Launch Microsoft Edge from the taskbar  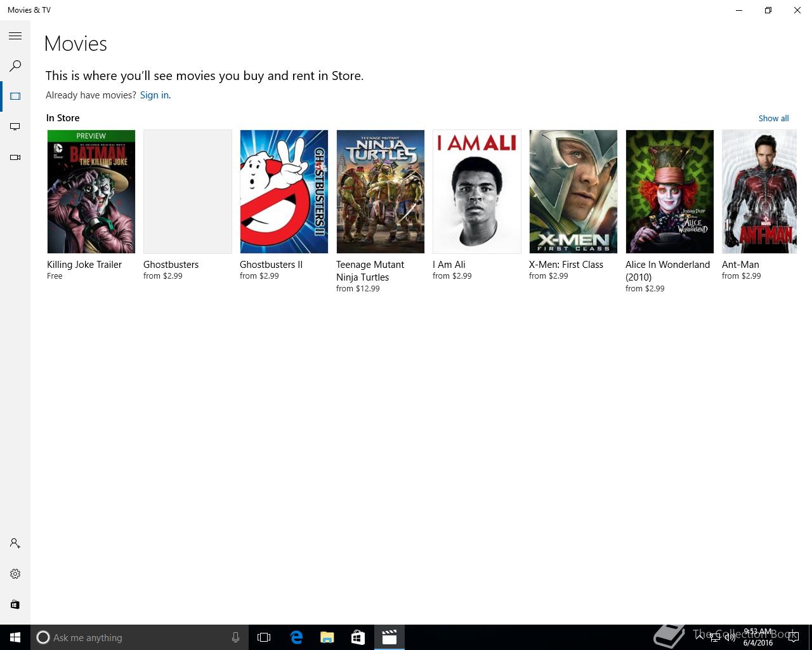(296, 637)
